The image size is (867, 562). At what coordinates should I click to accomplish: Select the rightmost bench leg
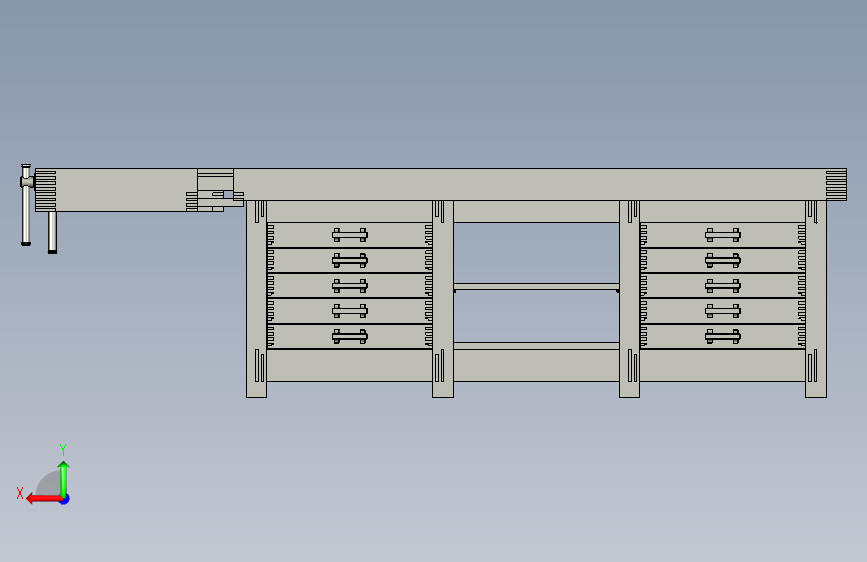click(x=816, y=299)
